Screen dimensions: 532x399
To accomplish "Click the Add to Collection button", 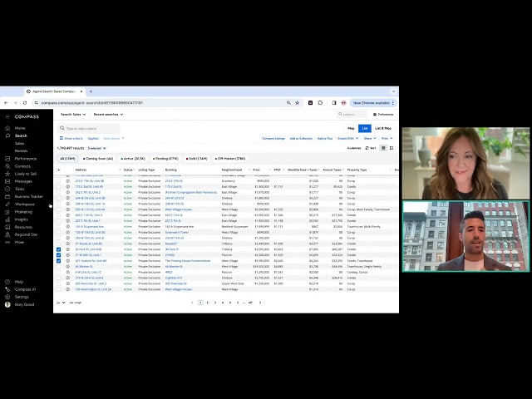I will point(301,139).
